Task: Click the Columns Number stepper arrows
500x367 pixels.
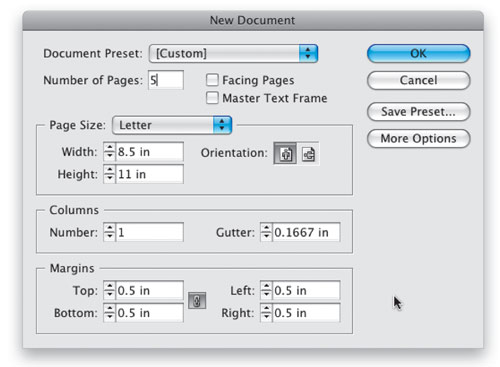Action: tap(109, 232)
